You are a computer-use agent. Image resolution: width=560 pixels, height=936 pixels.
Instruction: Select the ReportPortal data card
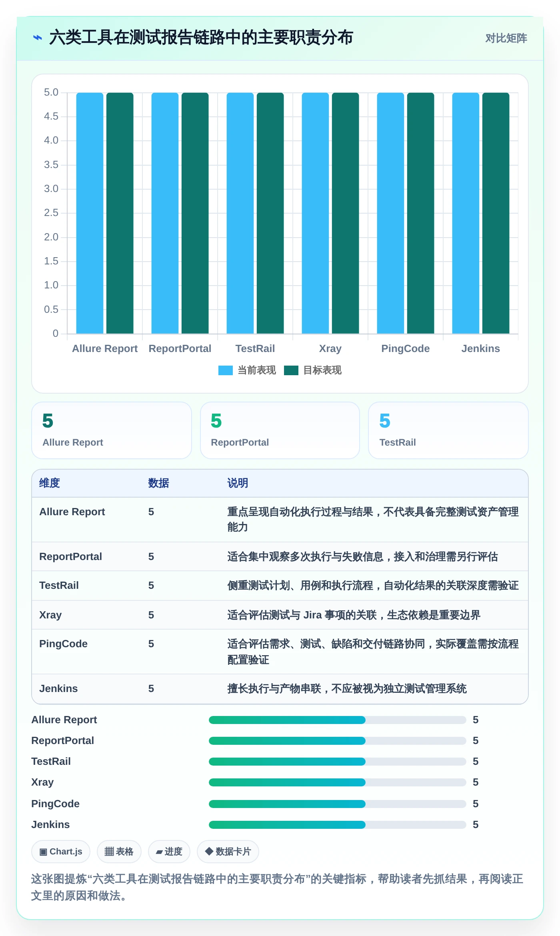point(280,430)
